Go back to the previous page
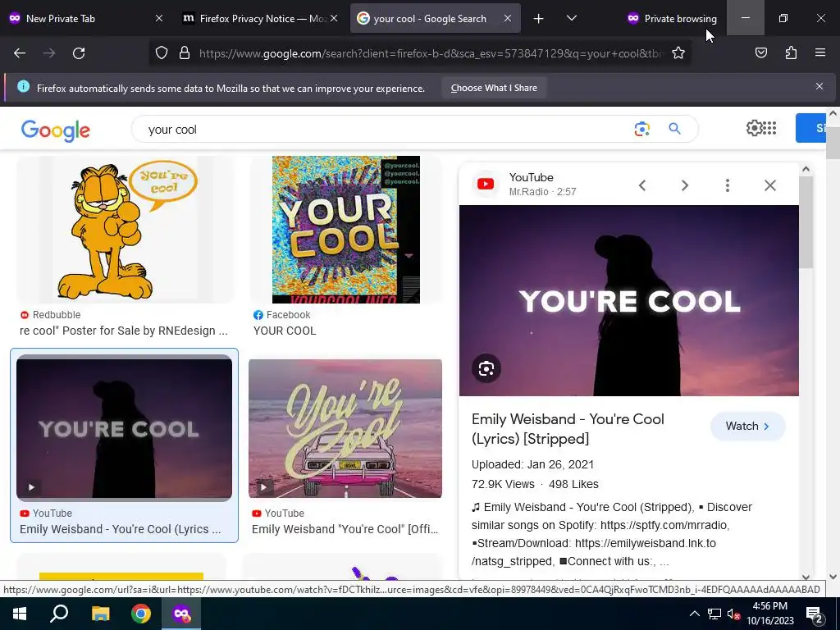 (x=20, y=53)
